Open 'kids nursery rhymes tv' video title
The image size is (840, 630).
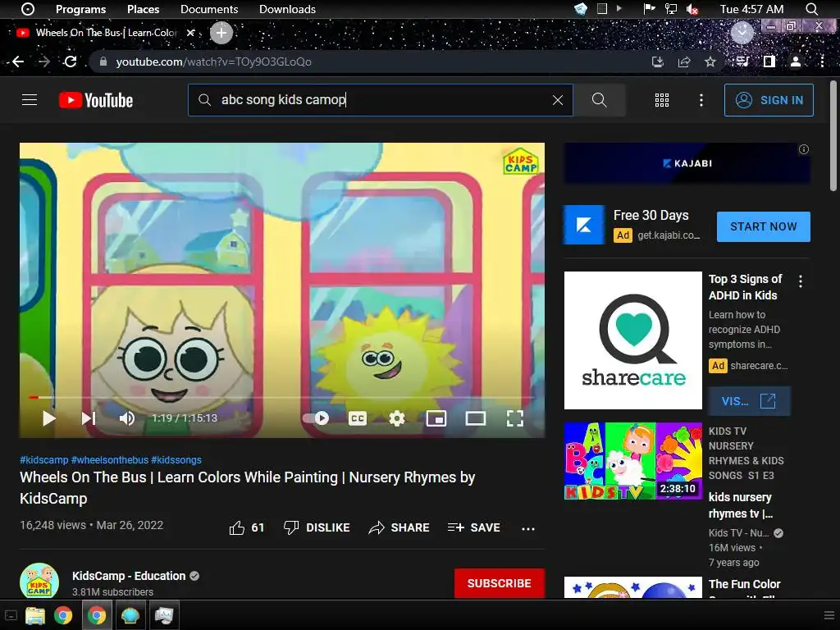(x=741, y=505)
